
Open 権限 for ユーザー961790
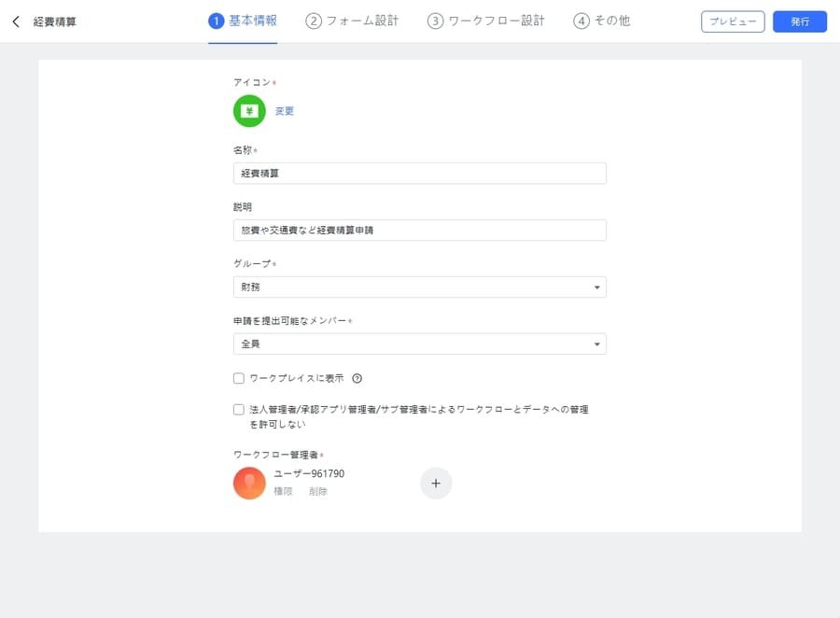[x=282, y=490]
